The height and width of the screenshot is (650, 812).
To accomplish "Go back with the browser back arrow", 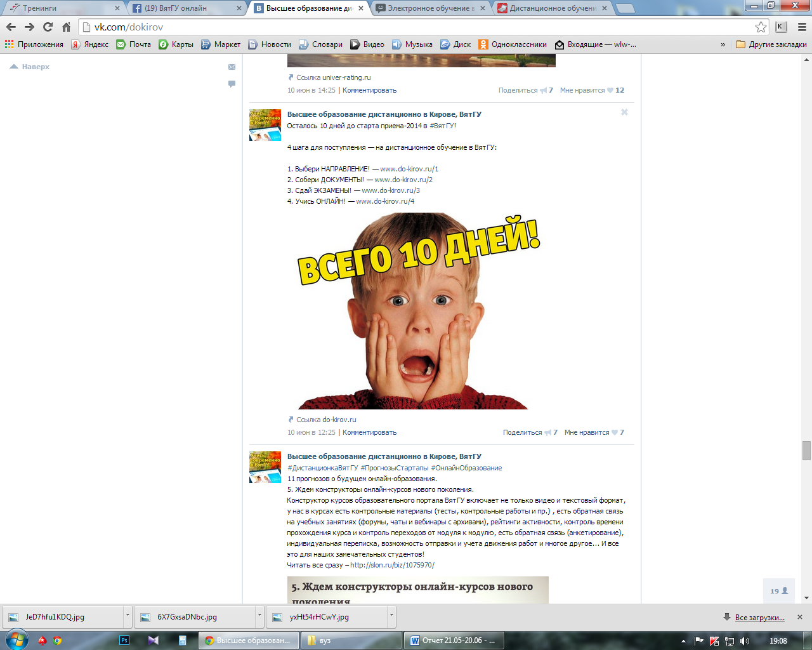I will [11, 27].
